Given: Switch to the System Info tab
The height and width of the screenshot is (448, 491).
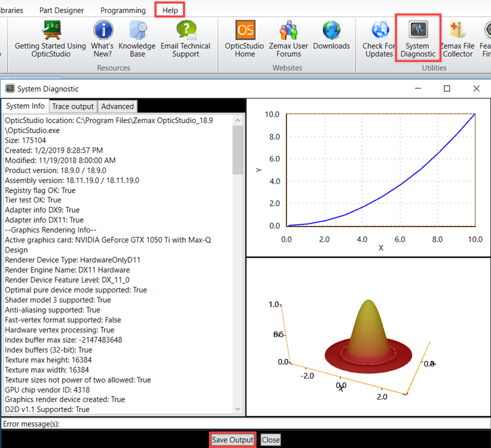Looking at the screenshot, I should click(x=25, y=106).
